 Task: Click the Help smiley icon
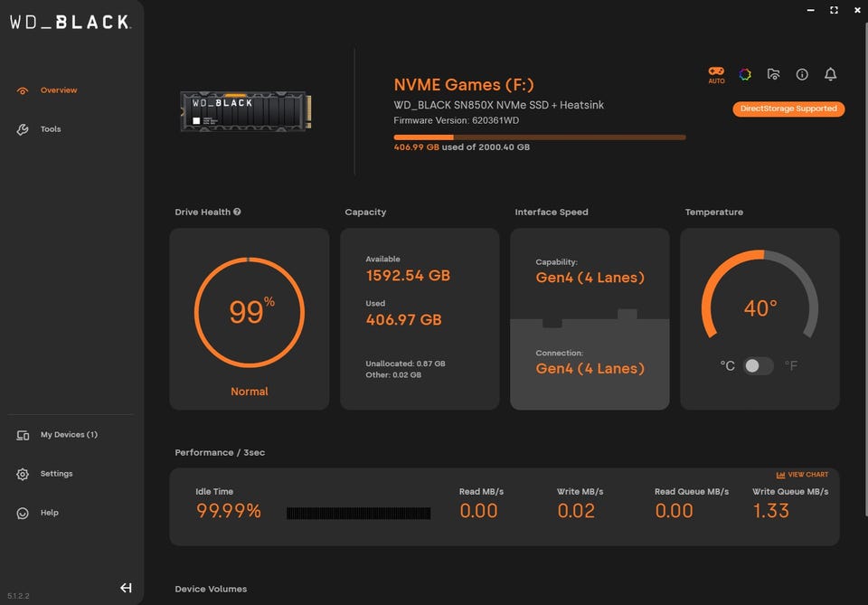22,513
